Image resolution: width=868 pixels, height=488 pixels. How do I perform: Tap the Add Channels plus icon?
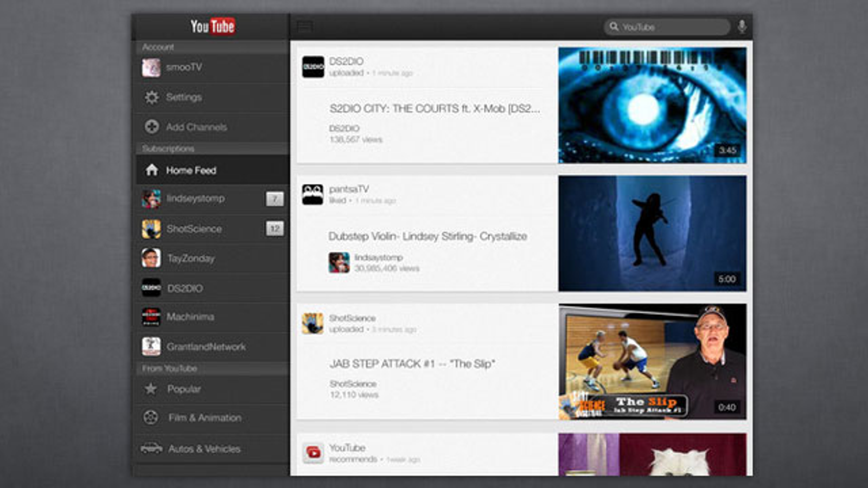[x=151, y=126]
